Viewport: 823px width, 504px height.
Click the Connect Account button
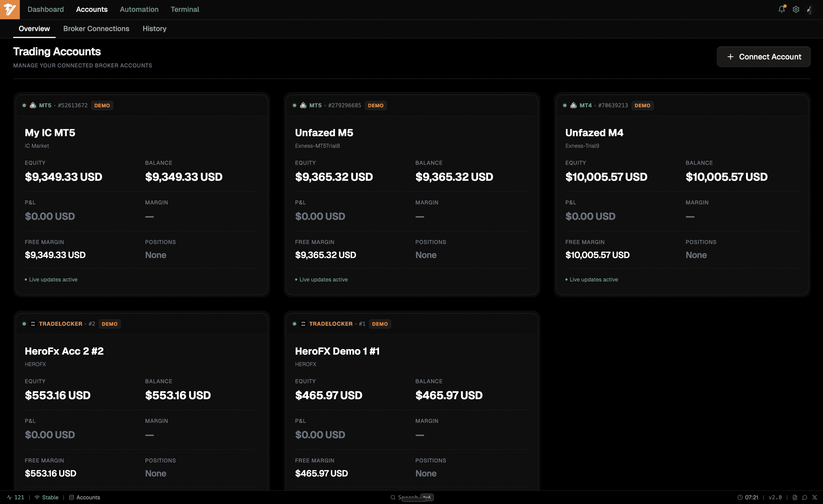[x=764, y=56]
